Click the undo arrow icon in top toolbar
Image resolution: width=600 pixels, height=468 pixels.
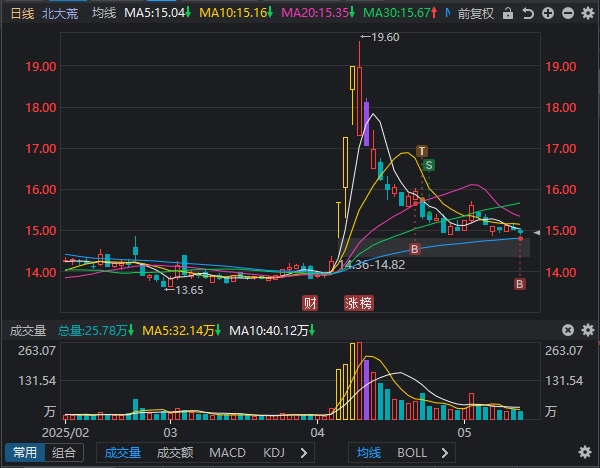[526, 14]
